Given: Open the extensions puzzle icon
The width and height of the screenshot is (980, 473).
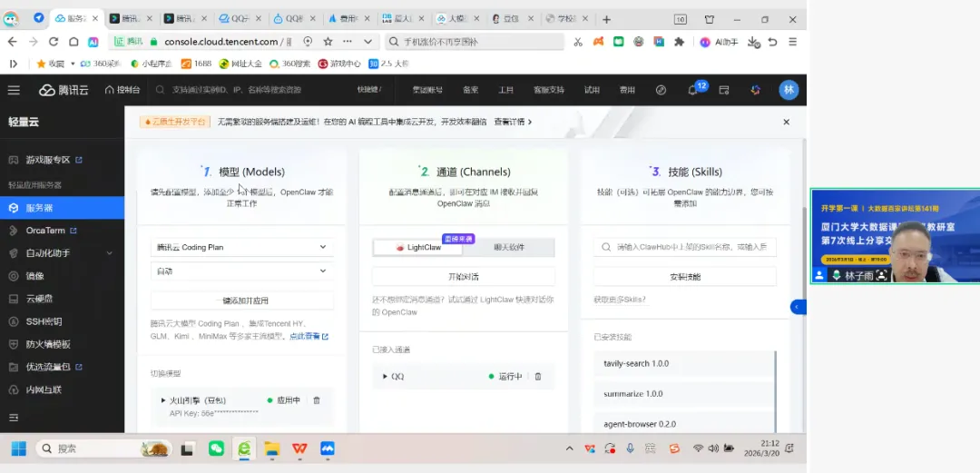Looking at the screenshot, I should pos(679,42).
